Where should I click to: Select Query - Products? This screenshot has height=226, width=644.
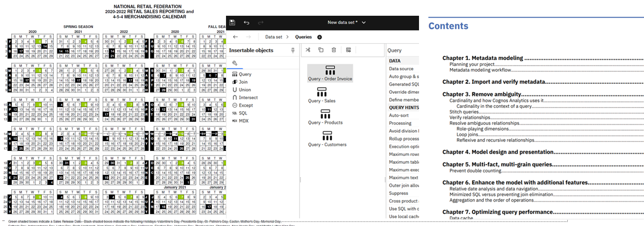325,117
